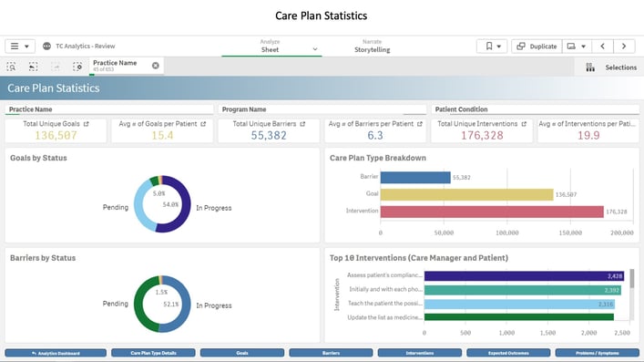
Task: Click the 6.3 KPI value
Action: click(x=375, y=135)
